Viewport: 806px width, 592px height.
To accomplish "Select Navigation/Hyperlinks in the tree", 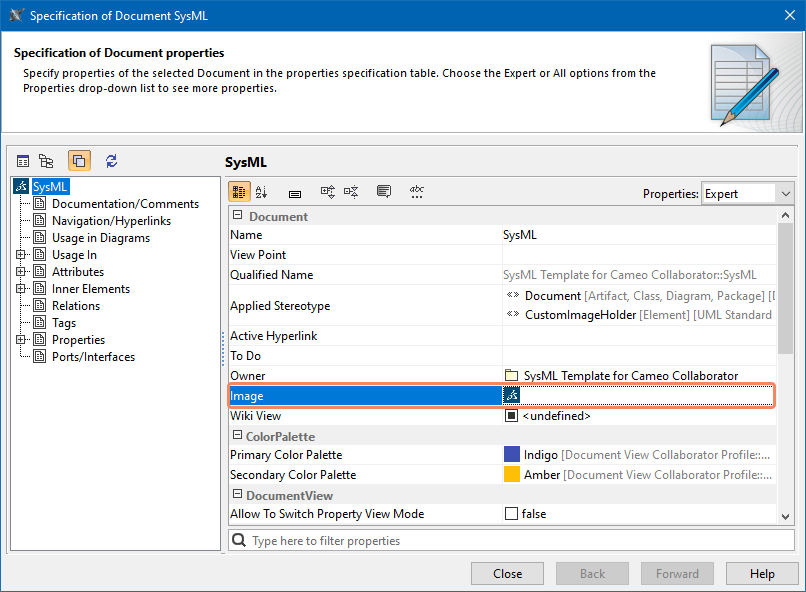I will tap(111, 221).
